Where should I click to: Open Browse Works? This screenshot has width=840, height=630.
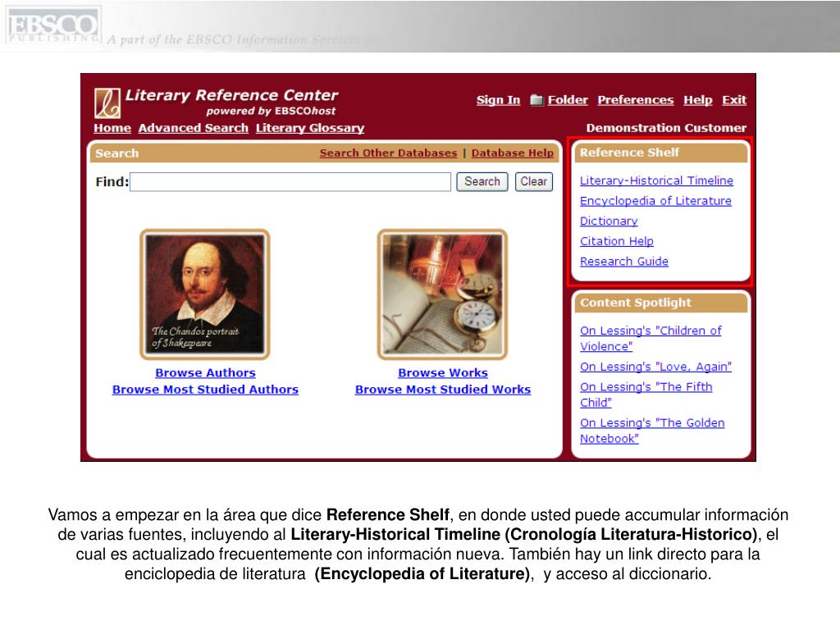coord(442,372)
